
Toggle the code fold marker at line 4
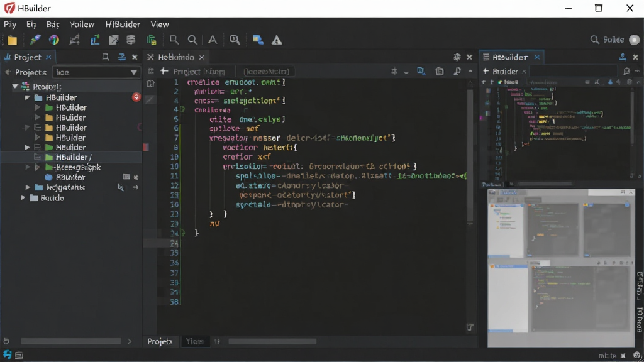coord(182,109)
